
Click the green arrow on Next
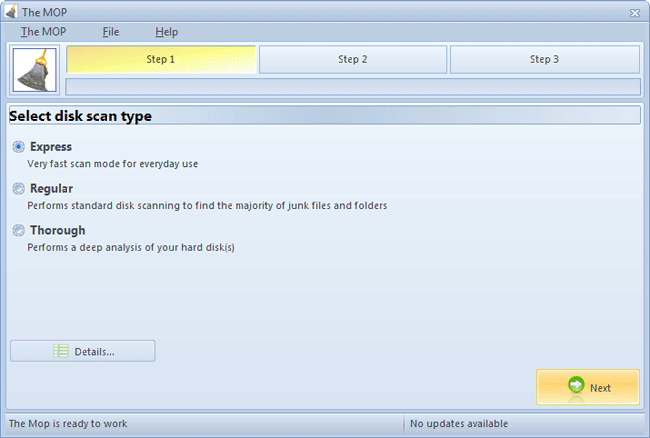click(575, 387)
